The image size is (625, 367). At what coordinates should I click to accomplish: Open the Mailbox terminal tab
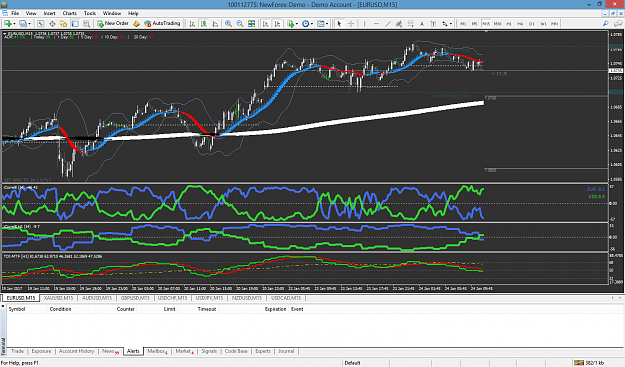point(157,351)
